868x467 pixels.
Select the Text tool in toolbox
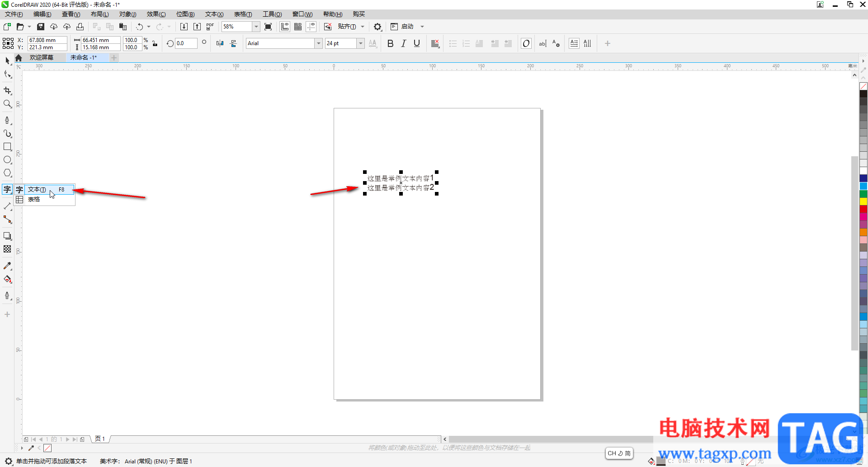pos(7,189)
